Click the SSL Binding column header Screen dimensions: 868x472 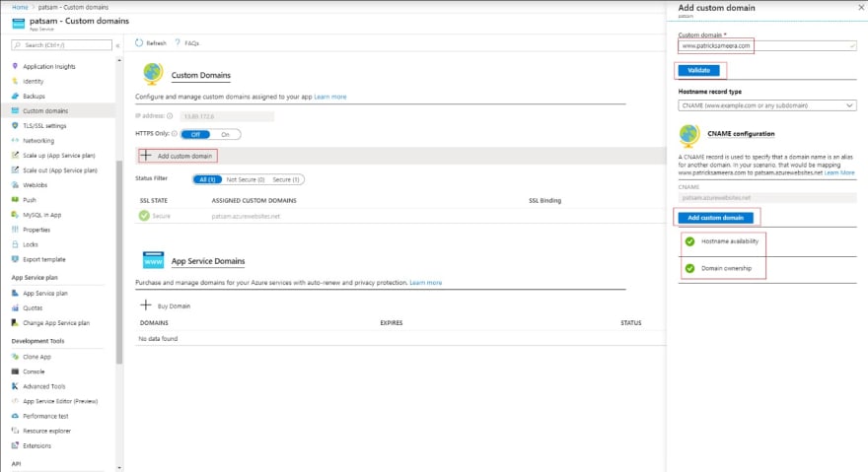[x=544, y=201]
